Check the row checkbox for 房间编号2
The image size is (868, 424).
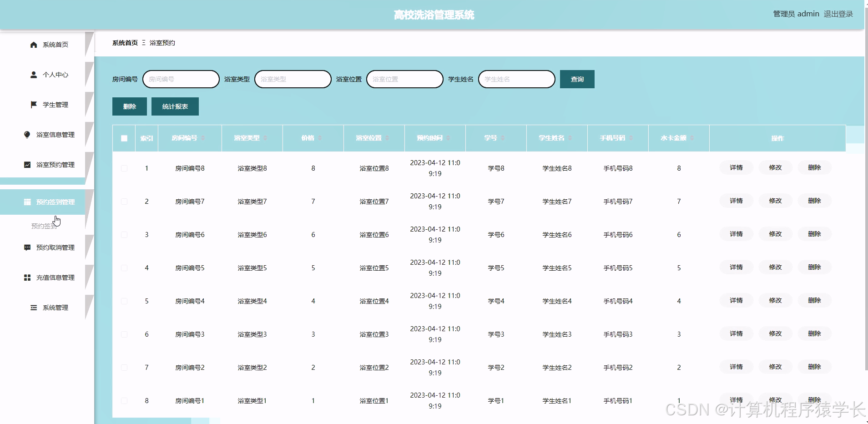pyautogui.click(x=124, y=368)
